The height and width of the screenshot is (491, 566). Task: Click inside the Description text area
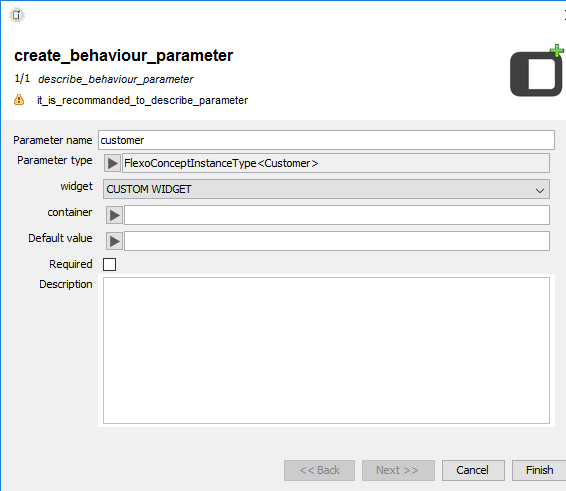click(x=326, y=350)
